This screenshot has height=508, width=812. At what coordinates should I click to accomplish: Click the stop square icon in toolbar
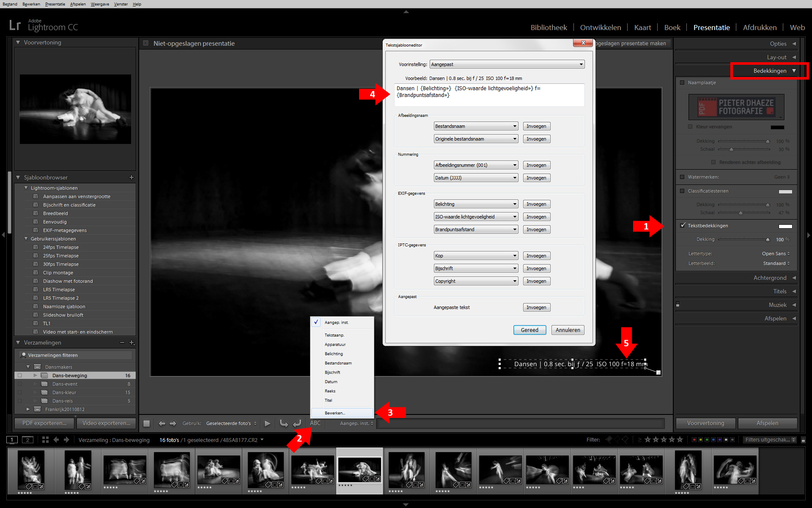coord(147,423)
